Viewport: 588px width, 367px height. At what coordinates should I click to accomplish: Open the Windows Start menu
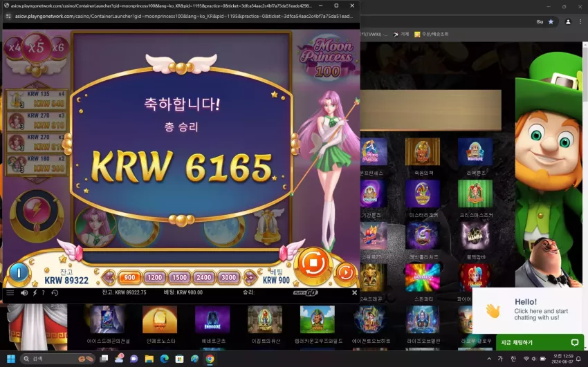point(11,359)
